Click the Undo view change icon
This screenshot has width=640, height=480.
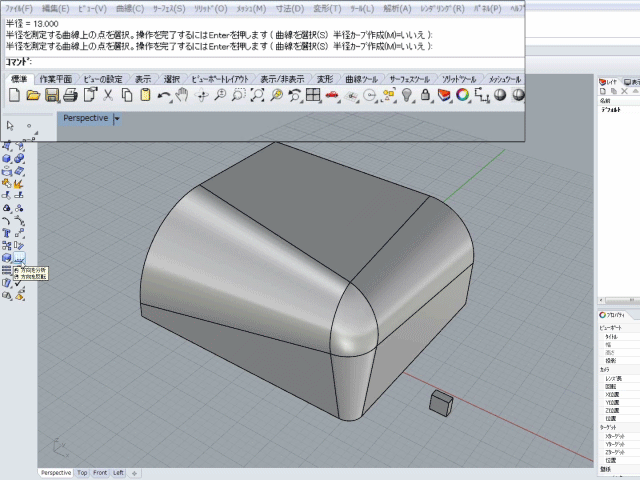coord(294,96)
